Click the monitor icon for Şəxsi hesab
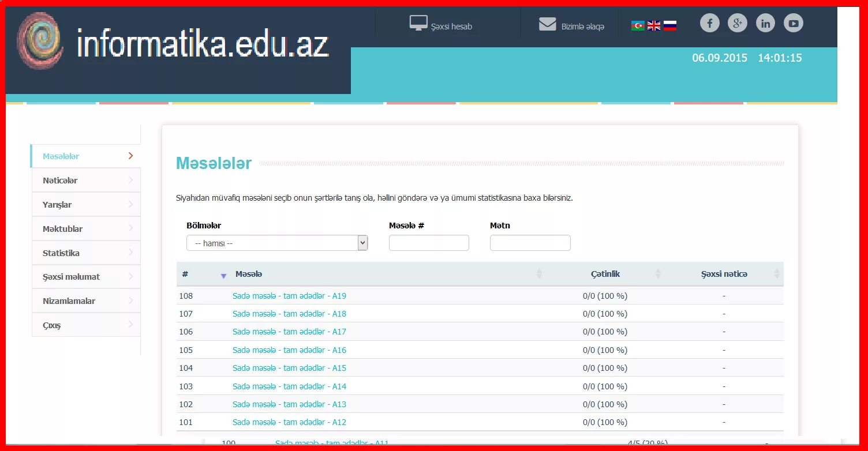Image resolution: width=868 pixels, height=451 pixels. tap(418, 23)
